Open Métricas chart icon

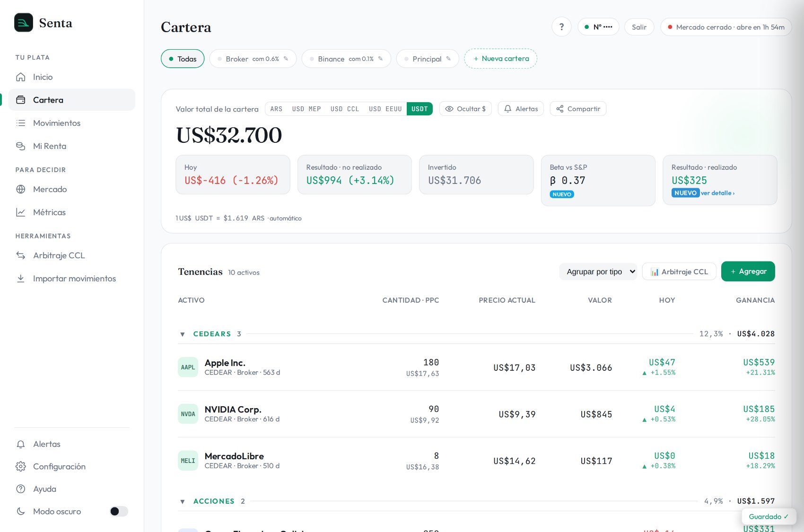coord(21,212)
